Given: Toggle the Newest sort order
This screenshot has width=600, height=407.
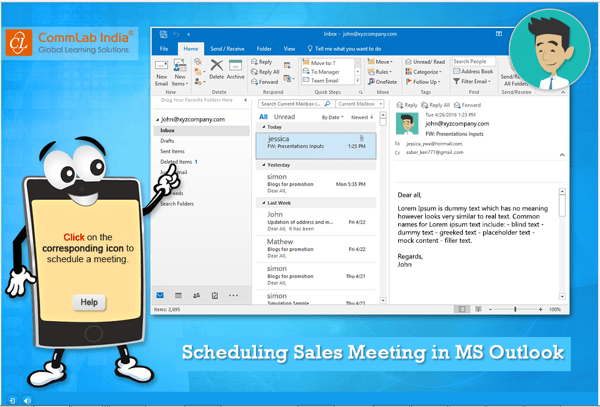Looking at the screenshot, I should coord(362,117).
